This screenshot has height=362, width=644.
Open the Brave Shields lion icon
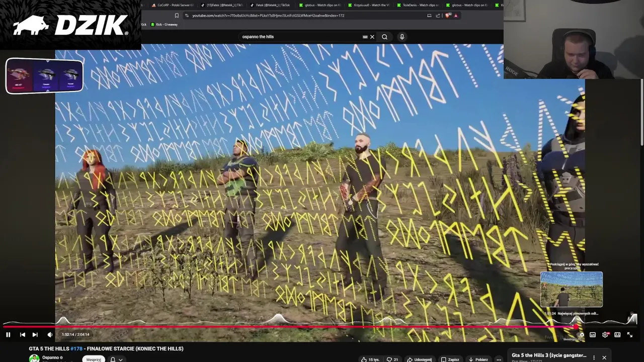(447, 16)
